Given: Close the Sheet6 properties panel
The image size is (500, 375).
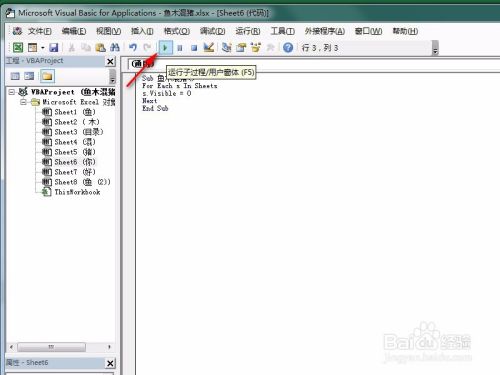Looking at the screenshot, I should click(110, 363).
